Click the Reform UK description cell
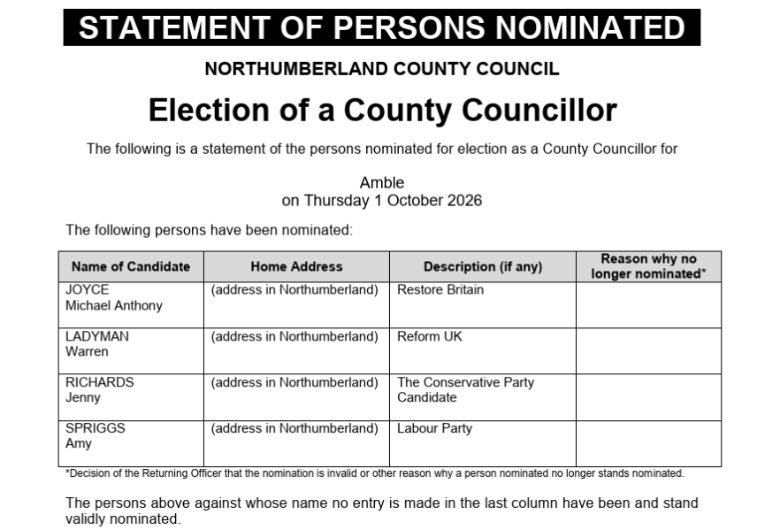This screenshot has width=768, height=532. (482, 351)
